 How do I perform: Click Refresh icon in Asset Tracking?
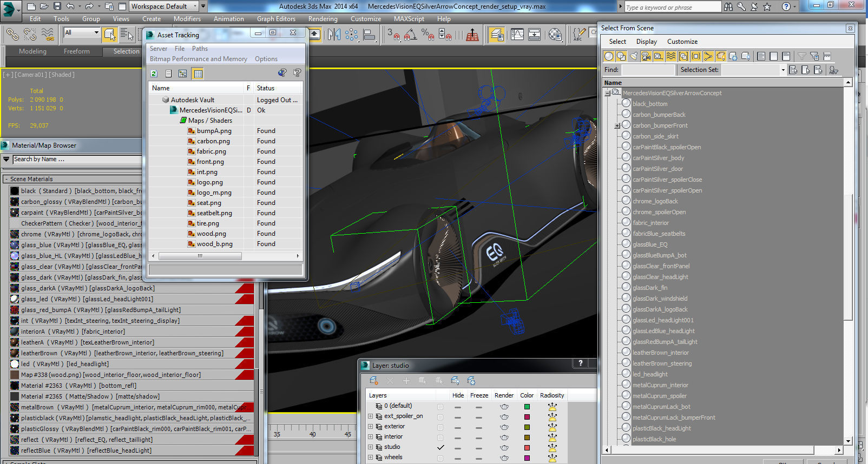(x=154, y=74)
